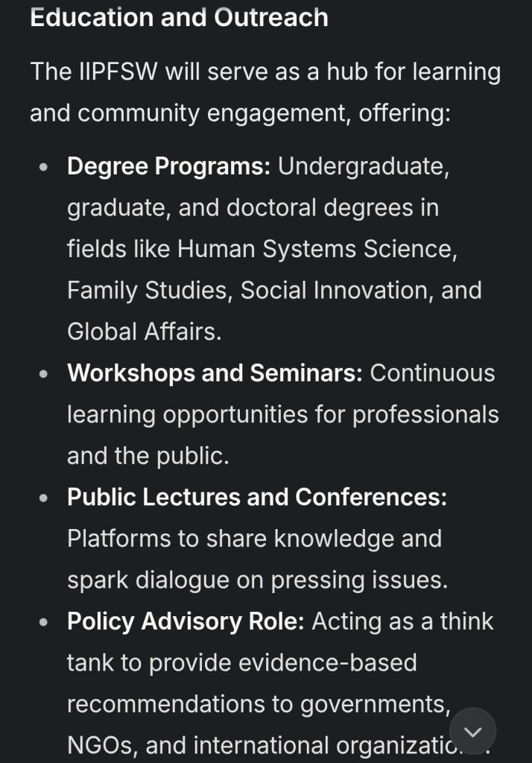Click the bullet point beside Workshops and Seminars
532x763 pixels.
(x=45, y=373)
